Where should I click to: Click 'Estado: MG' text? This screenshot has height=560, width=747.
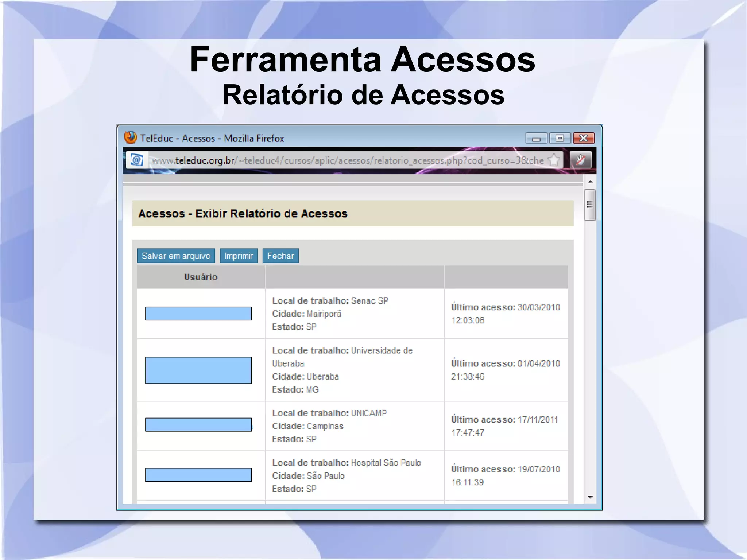click(x=295, y=390)
